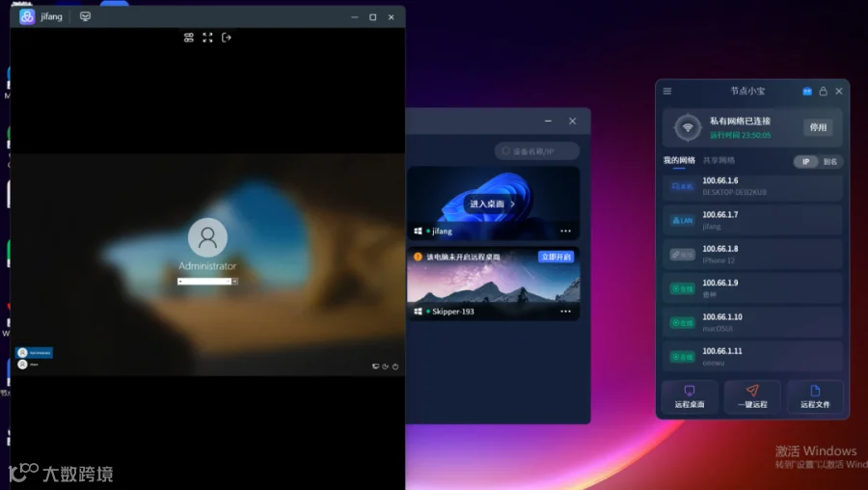Select the Skipper-193 device thumbnail

click(x=493, y=284)
